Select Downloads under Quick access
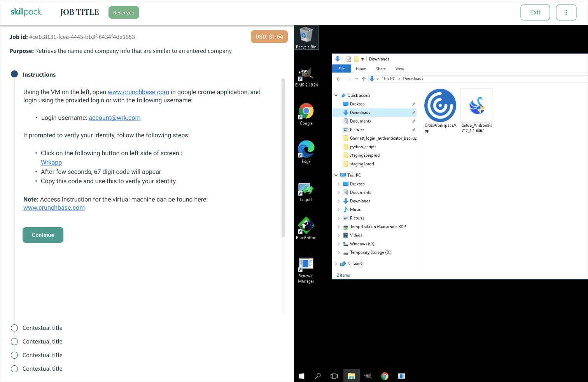Image resolution: width=588 pixels, height=382 pixels. pos(375,112)
